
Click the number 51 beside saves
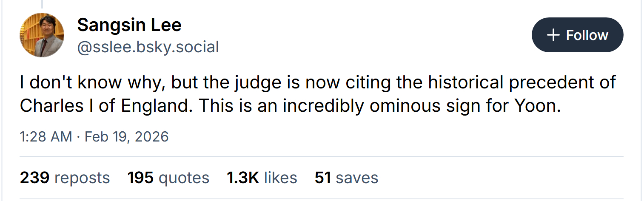click(x=323, y=178)
